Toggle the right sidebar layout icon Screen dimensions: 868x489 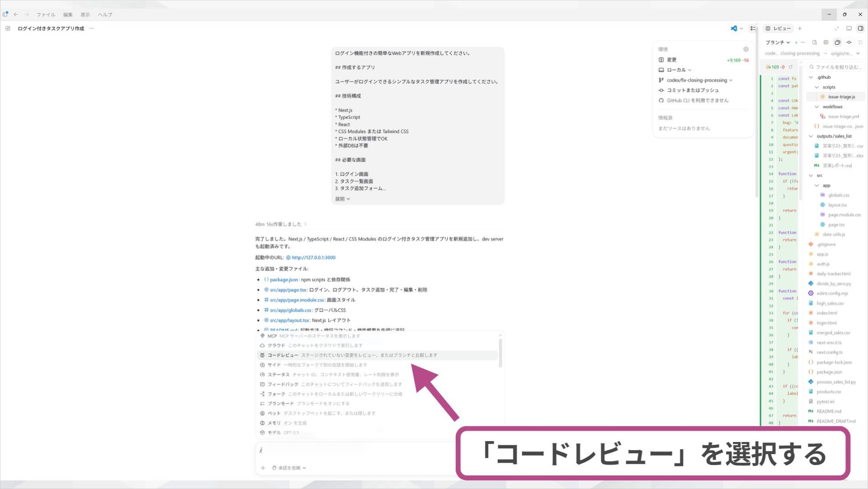coord(860,28)
